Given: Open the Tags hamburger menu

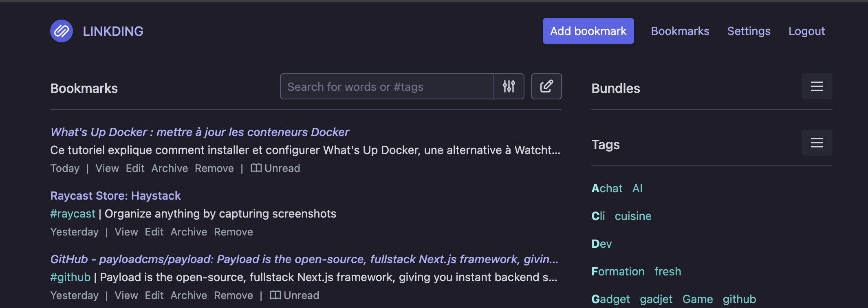Looking at the screenshot, I should coord(817,143).
